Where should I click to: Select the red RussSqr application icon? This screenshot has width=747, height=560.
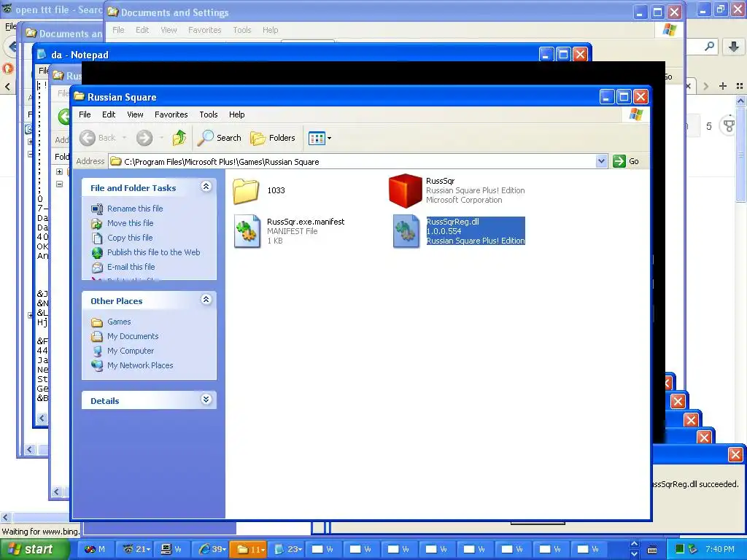[405, 190]
